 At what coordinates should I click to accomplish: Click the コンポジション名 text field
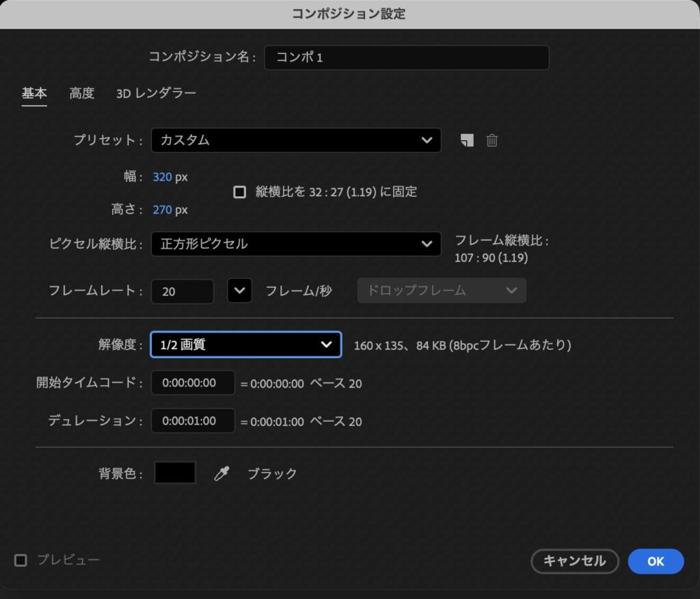point(407,57)
